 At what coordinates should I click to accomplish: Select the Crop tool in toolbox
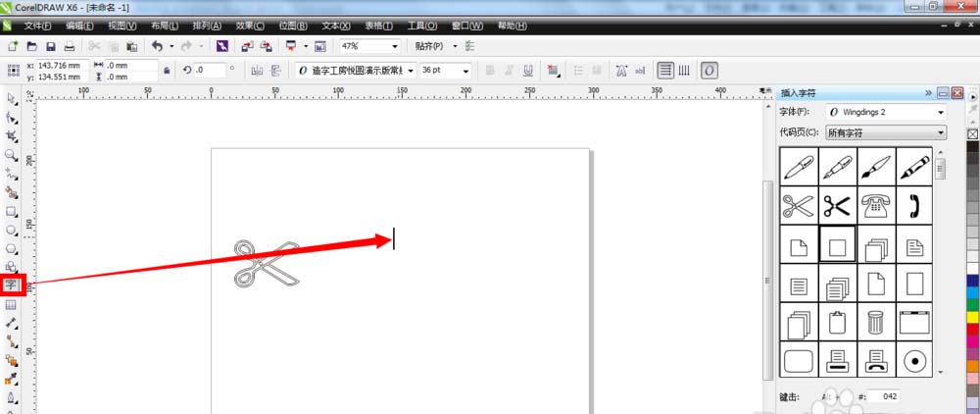click(x=11, y=135)
